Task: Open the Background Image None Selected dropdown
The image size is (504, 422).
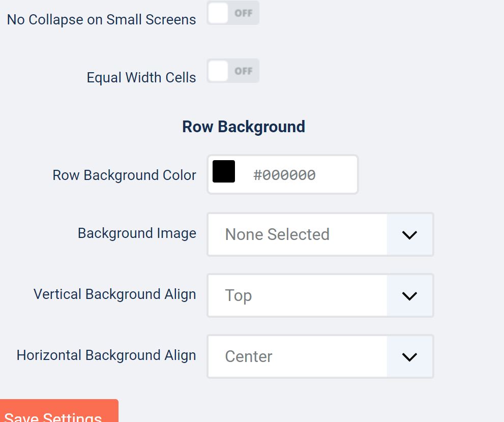Action: pyautogui.click(x=320, y=234)
